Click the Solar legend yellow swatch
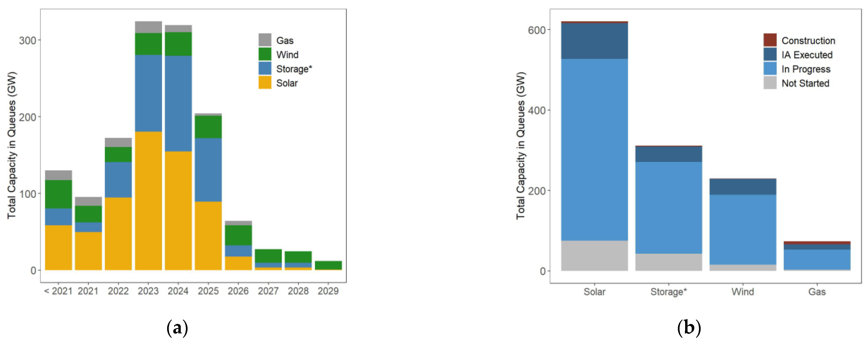The width and height of the screenshot is (868, 343). [x=265, y=82]
